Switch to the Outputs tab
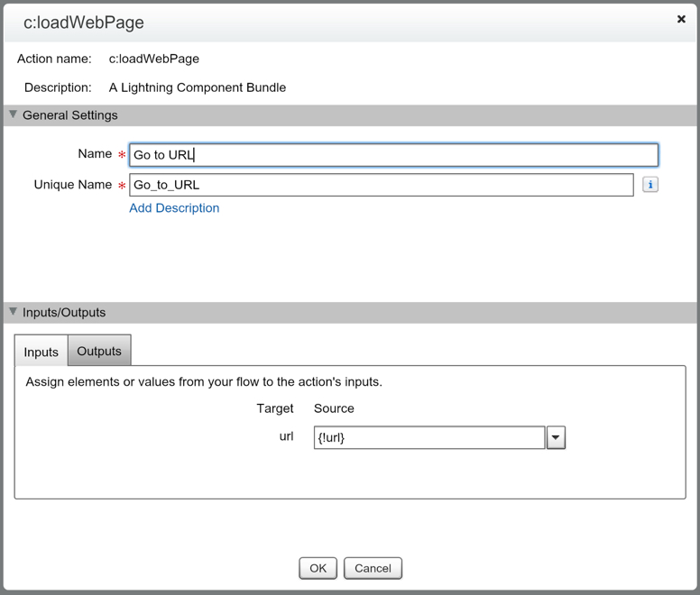700x595 pixels. (x=99, y=352)
